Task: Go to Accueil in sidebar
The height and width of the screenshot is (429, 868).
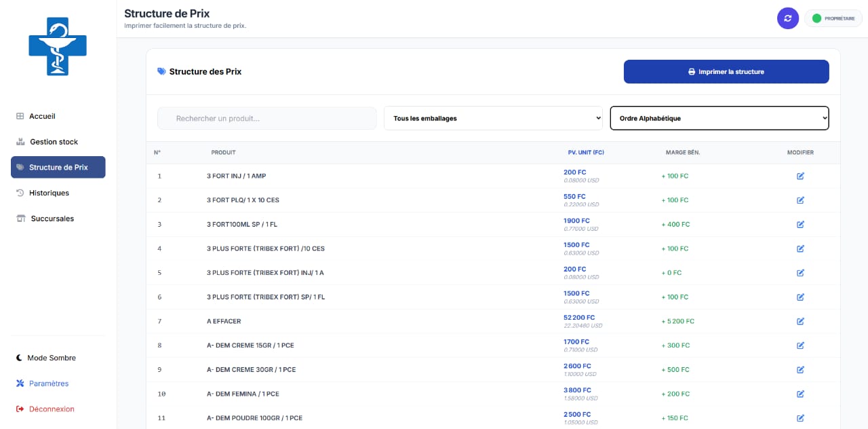Action: pos(58,116)
